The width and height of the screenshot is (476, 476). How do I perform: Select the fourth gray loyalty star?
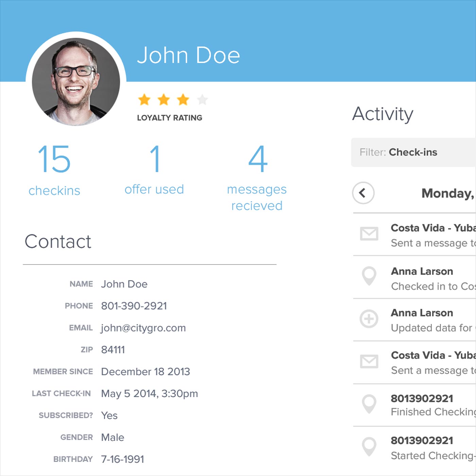(x=202, y=99)
